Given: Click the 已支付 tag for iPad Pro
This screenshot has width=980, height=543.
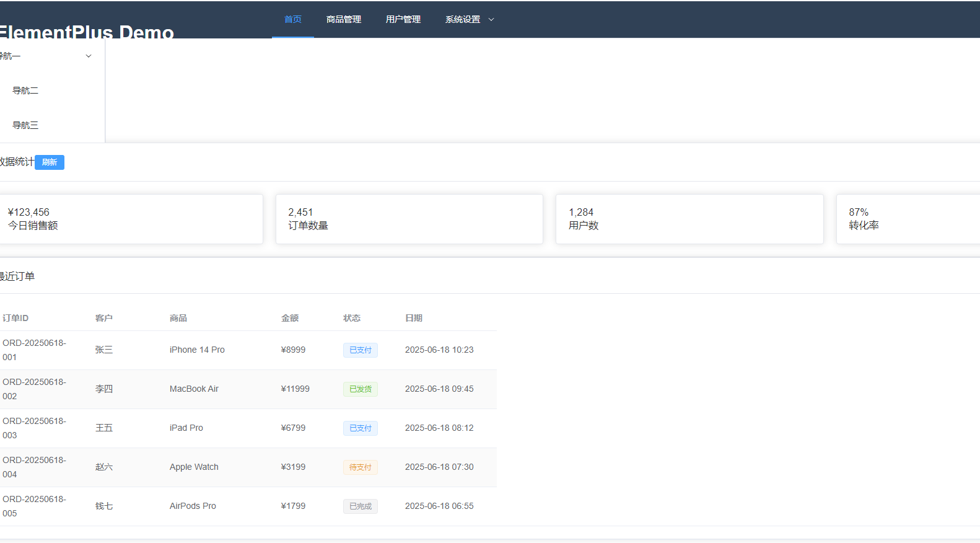Looking at the screenshot, I should [x=361, y=428].
